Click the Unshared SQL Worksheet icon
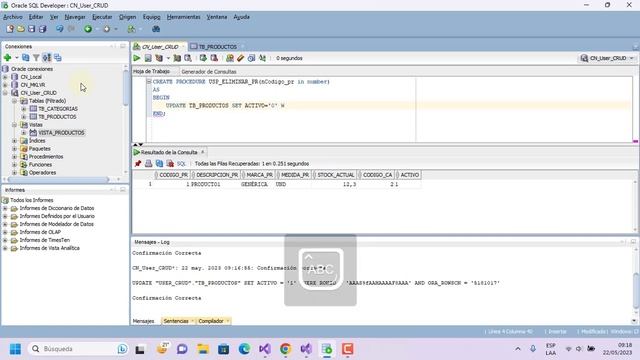The image size is (640, 360). pos(230,58)
